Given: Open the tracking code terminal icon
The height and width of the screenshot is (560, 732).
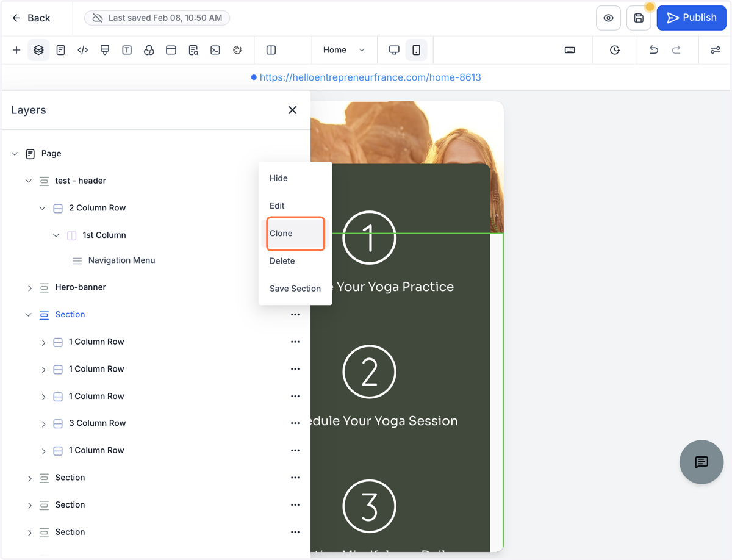Looking at the screenshot, I should pyautogui.click(x=215, y=50).
